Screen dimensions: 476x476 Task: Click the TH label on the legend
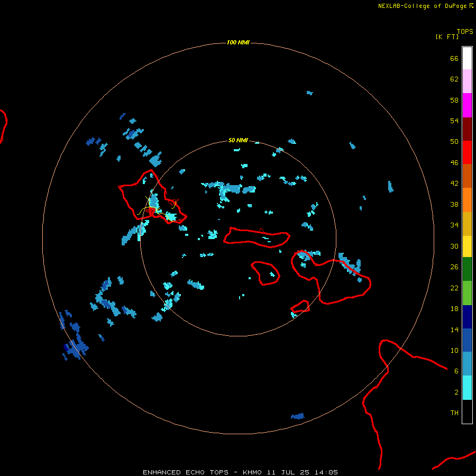tap(454, 413)
